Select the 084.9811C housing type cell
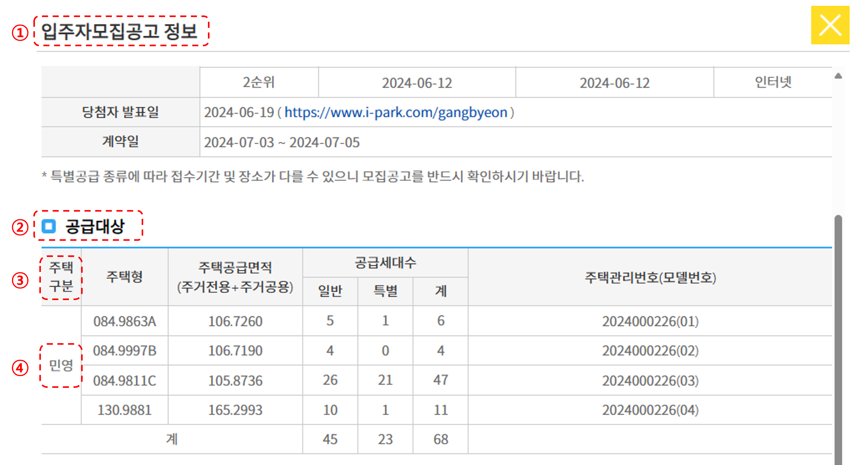This screenshot has width=868, height=465. coord(124,381)
